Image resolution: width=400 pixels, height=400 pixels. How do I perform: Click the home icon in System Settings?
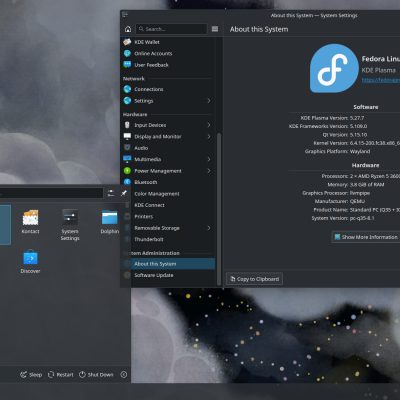(x=128, y=29)
